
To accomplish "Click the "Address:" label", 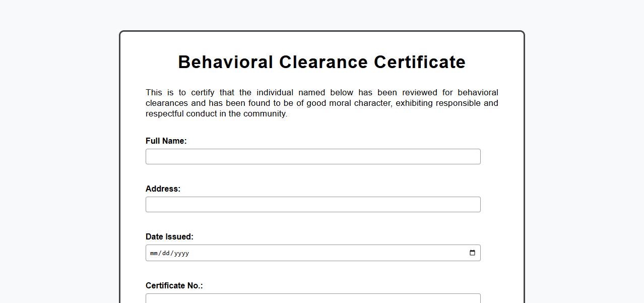I will point(163,189).
